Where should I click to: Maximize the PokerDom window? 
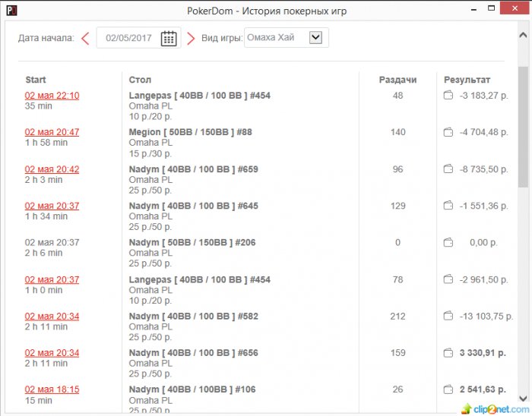(491, 8)
